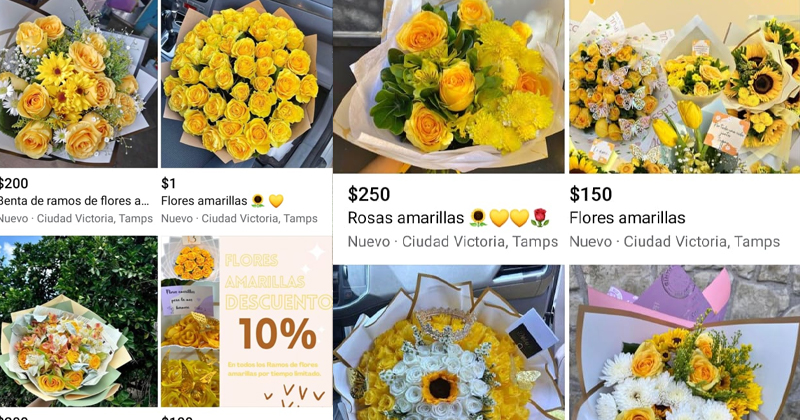Click location text under $150 Flores amarillas
This screenshot has height=420, width=800.
[674, 241]
